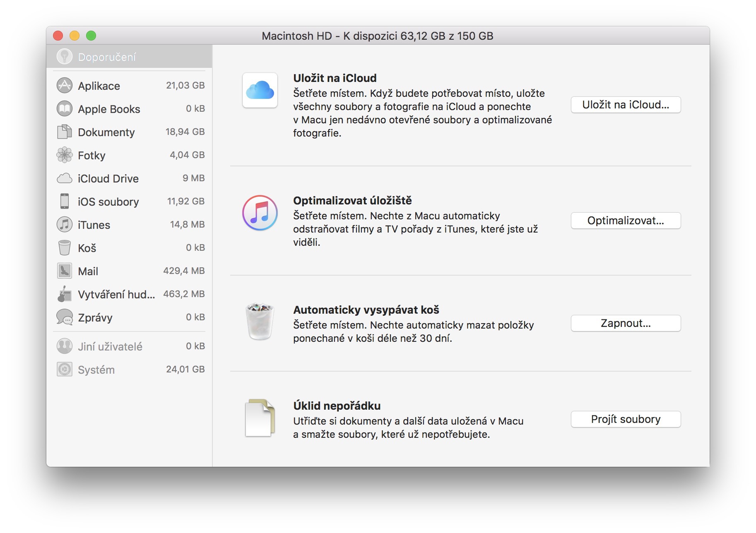Select the Zprávy speech bubble icon
Image resolution: width=756 pixels, height=533 pixels.
(x=64, y=317)
